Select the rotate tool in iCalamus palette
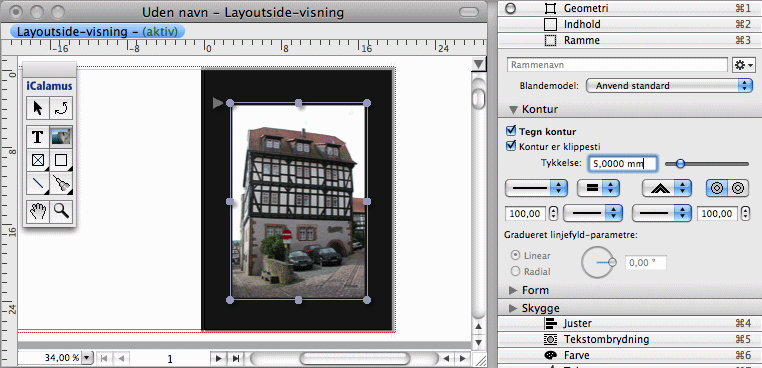 (x=62, y=108)
